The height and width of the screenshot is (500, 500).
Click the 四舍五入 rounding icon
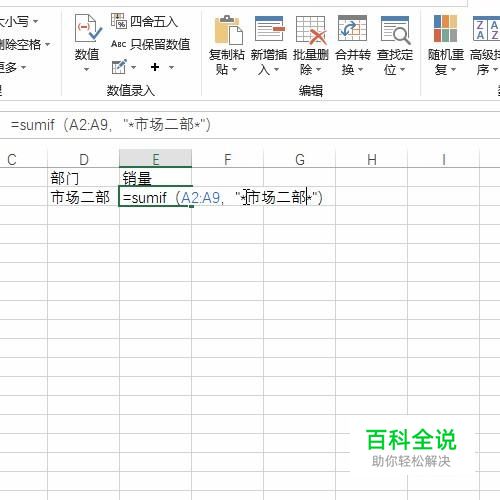tap(119, 22)
